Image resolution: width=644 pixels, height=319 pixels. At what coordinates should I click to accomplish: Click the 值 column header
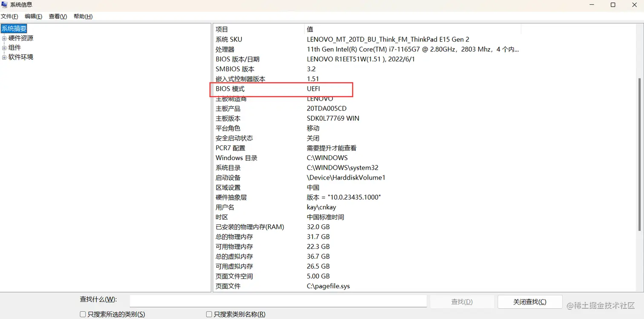413,29
